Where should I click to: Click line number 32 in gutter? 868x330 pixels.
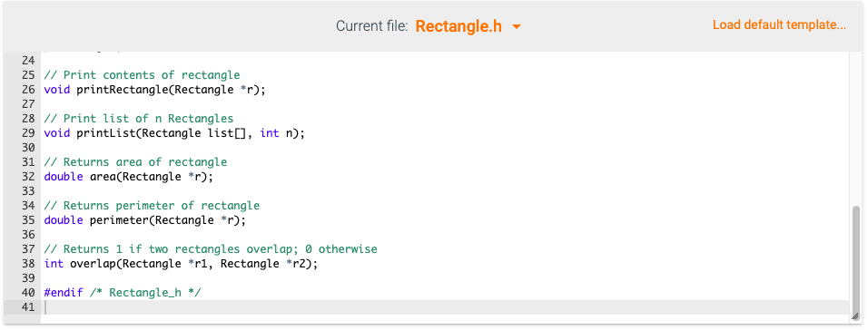pyautogui.click(x=29, y=177)
